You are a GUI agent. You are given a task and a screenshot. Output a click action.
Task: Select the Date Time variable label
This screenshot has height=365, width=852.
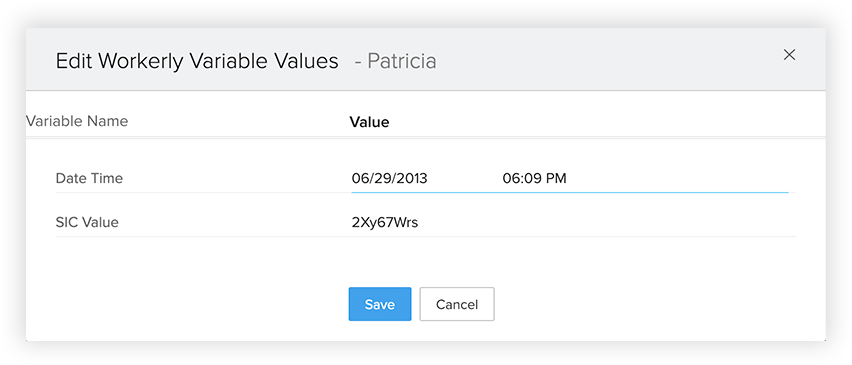pos(89,178)
